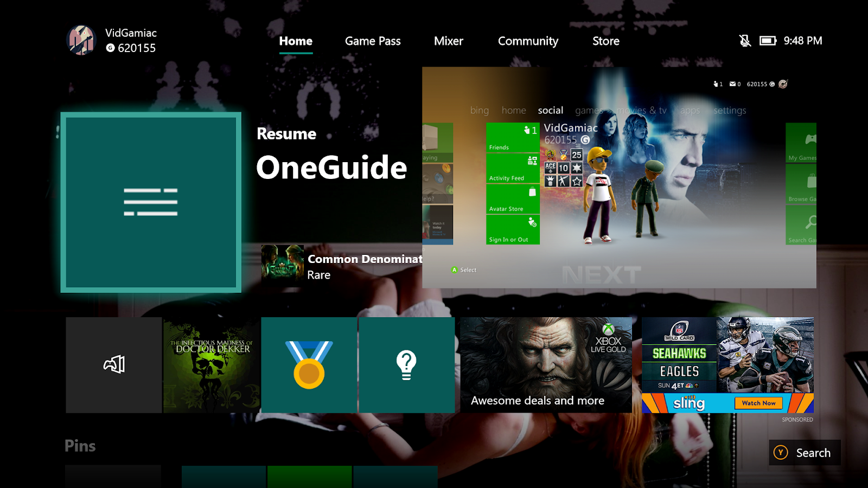Image resolution: width=868 pixels, height=488 pixels.
Task: Click the Pins section heading
Action: (x=80, y=446)
